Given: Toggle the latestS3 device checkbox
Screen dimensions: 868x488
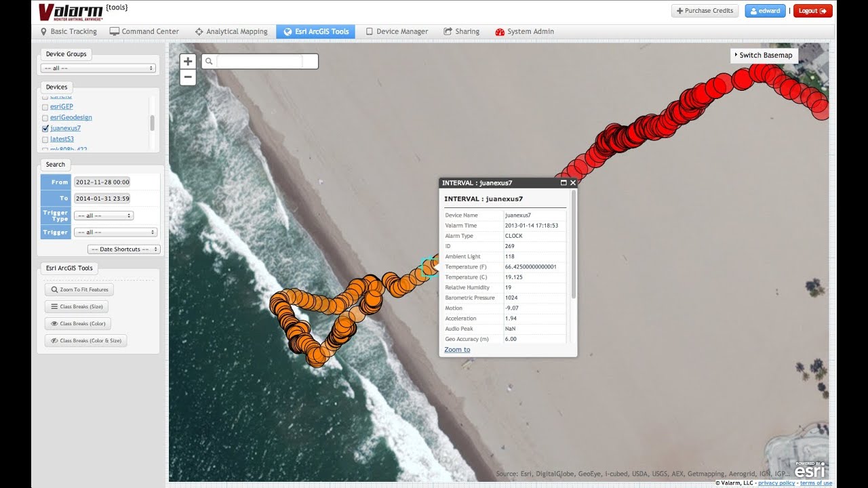Looking at the screenshot, I should pos(45,139).
